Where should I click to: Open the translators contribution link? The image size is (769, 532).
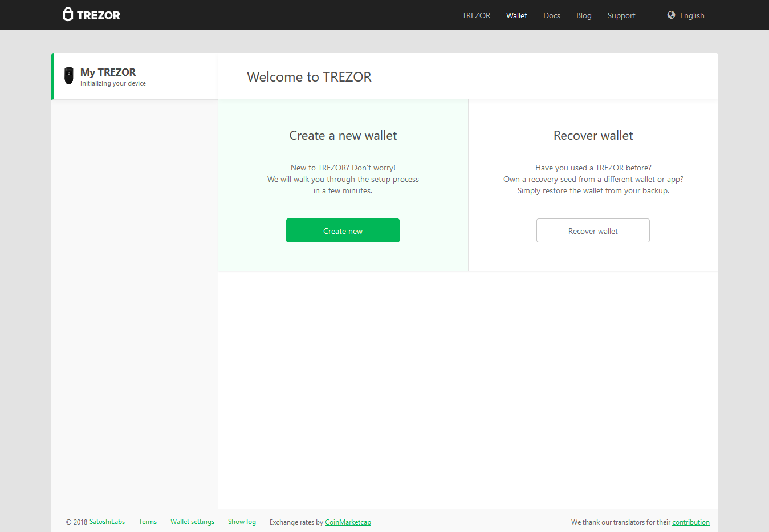(690, 522)
